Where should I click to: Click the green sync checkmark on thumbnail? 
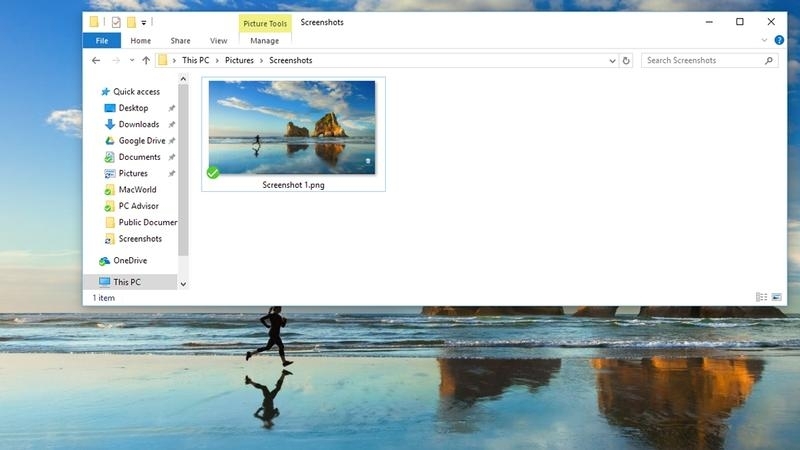[213, 173]
